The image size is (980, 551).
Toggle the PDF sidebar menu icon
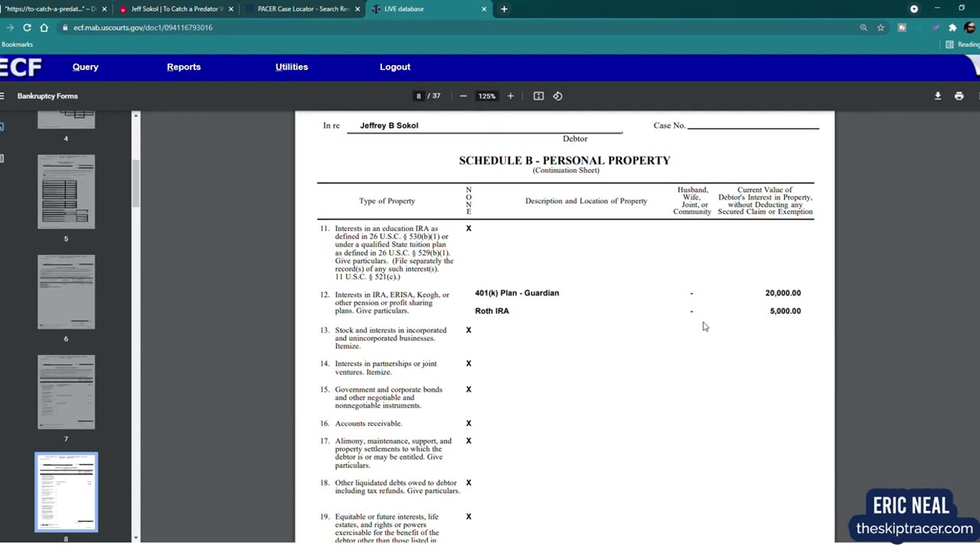tap(2, 96)
